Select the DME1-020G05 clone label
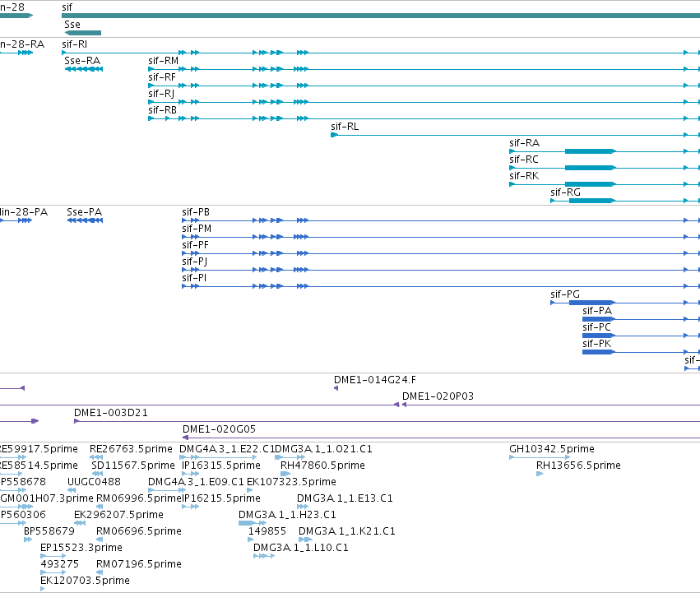This screenshot has height=593, width=700. (219, 429)
